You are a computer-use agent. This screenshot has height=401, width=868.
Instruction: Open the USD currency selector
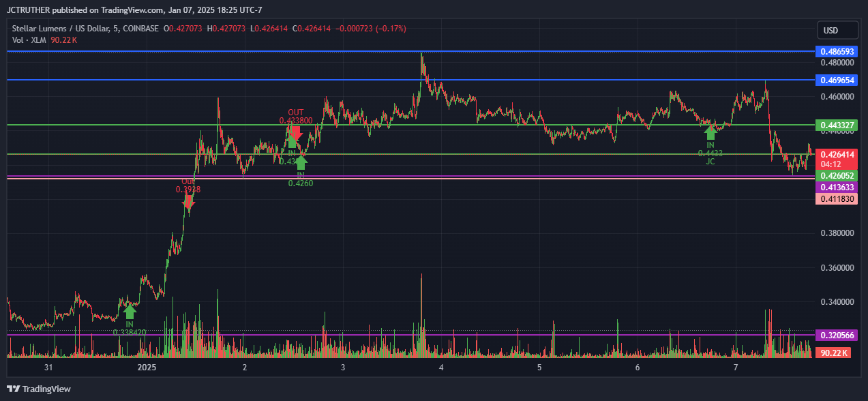click(x=837, y=31)
